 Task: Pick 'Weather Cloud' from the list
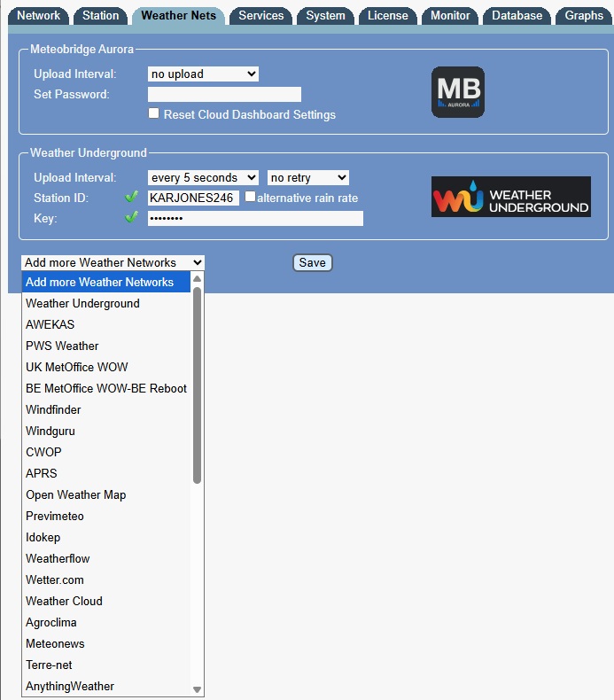point(106,601)
